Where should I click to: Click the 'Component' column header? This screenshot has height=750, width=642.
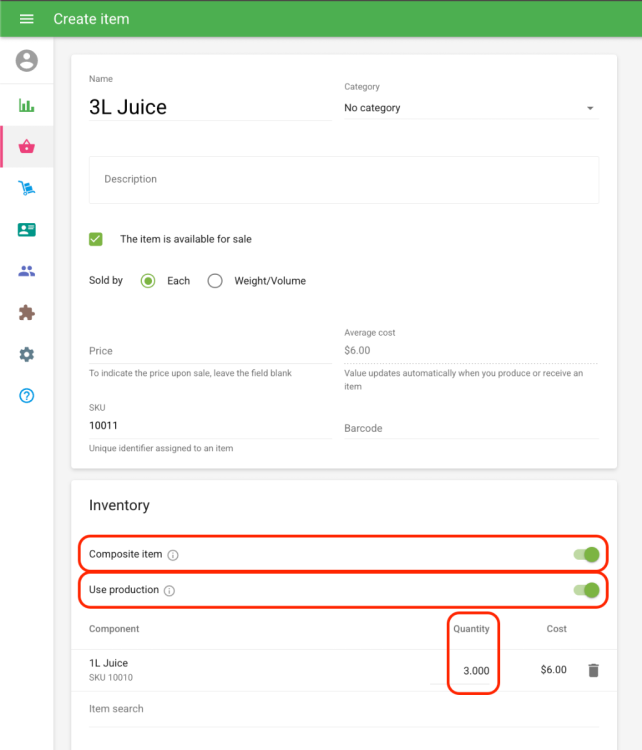click(x=114, y=629)
